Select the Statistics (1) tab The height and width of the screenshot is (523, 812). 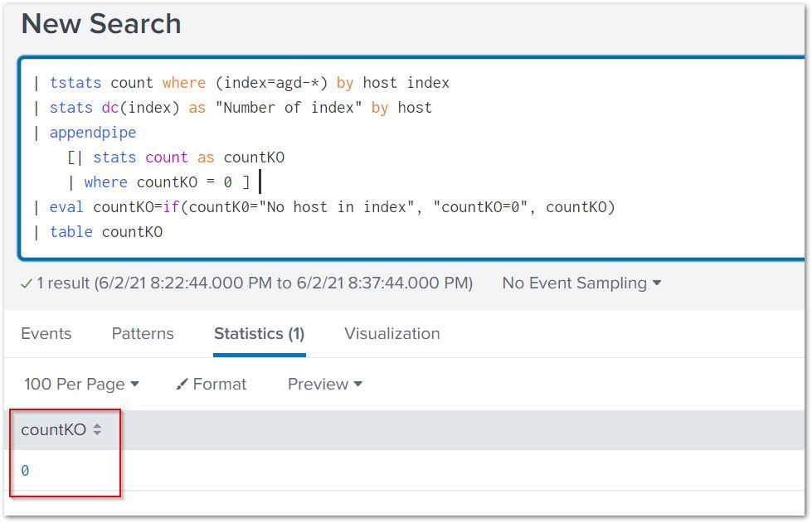[259, 333]
